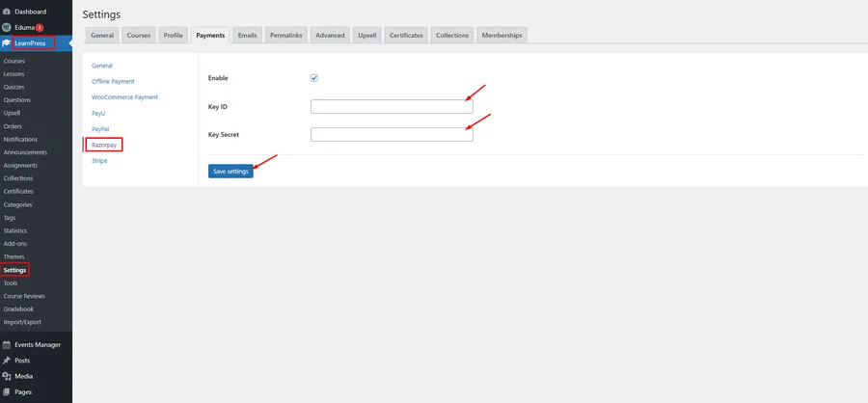The height and width of the screenshot is (403, 868).
Task: Click Eduma's red notification badge
Action: [40, 27]
